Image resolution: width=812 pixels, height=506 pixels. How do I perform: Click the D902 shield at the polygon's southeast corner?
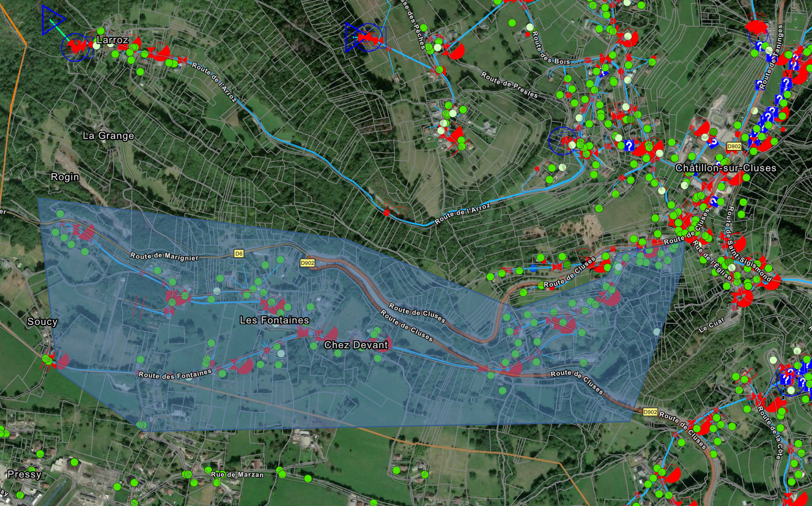click(x=651, y=412)
